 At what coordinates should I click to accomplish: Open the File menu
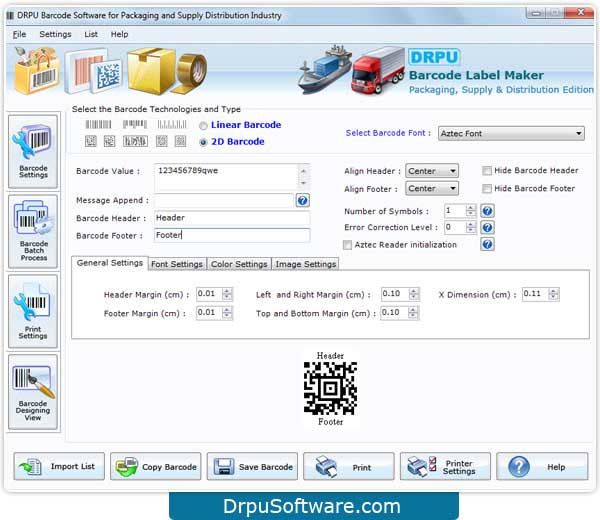click(x=19, y=34)
